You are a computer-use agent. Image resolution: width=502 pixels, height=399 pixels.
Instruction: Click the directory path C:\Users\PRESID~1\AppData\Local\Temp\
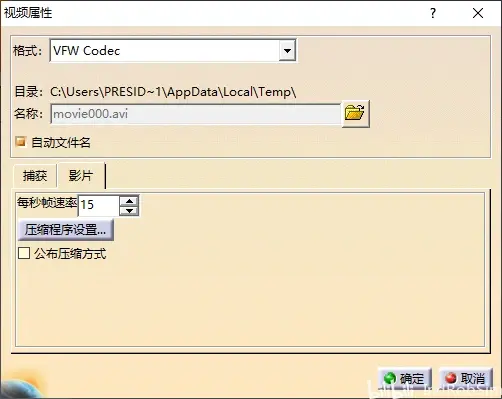click(x=173, y=92)
